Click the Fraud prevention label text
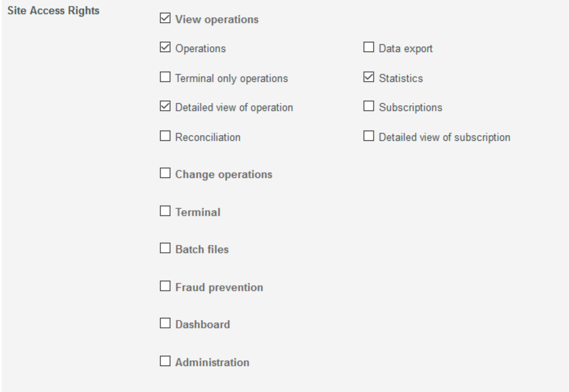The image size is (569, 392). point(219,288)
